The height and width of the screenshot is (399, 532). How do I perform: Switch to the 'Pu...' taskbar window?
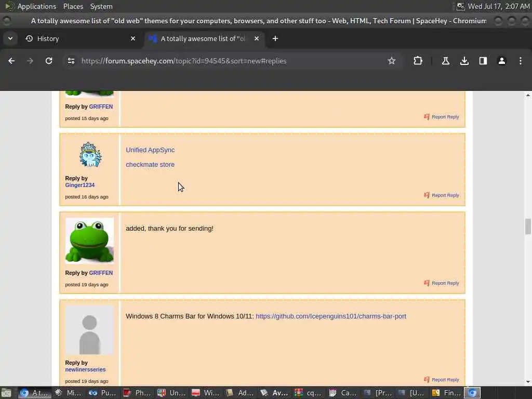pyautogui.click(x=102, y=393)
